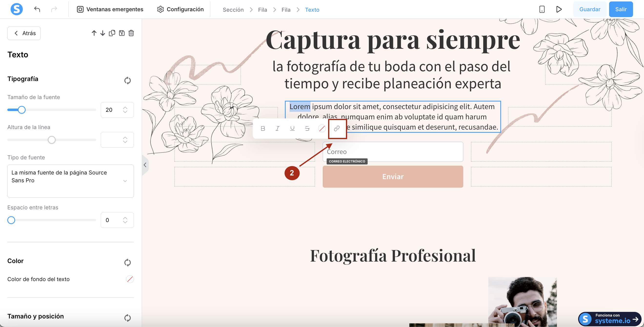Underline the selected Lorem text
644x327 pixels.
[292, 129]
